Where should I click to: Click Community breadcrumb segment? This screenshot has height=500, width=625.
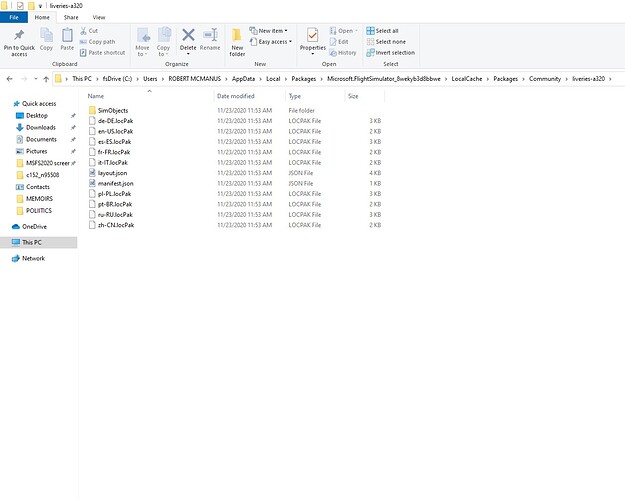(545, 79)
